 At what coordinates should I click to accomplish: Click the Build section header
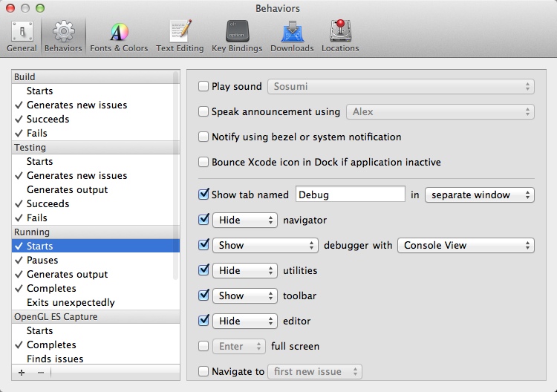pos(96,76)
